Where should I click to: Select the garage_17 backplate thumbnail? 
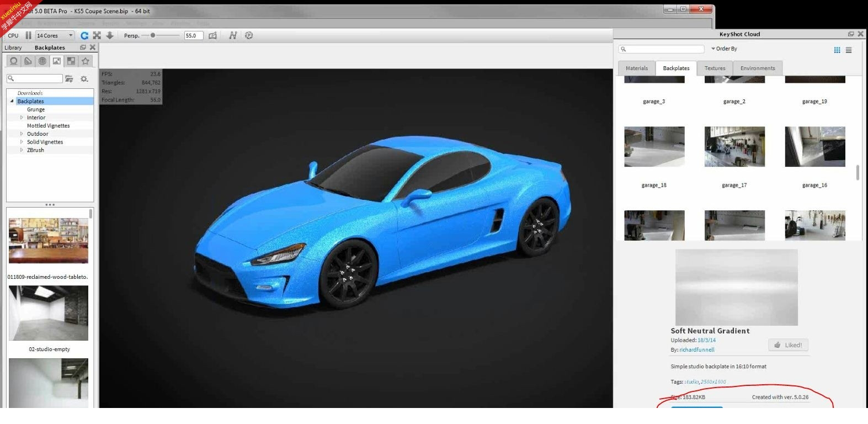734,147
